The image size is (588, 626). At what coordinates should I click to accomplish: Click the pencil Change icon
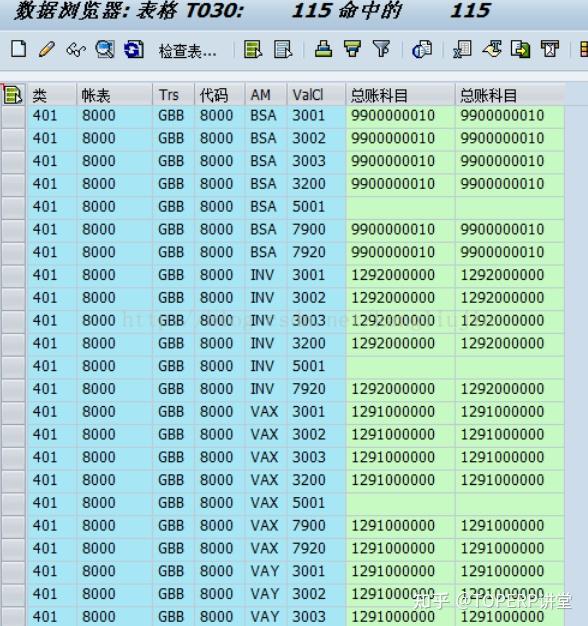click(x=47, y=50)
